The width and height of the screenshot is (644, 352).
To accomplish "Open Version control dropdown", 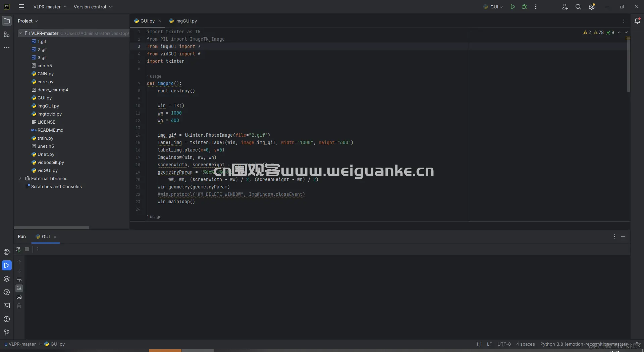I will click(93, 7).
